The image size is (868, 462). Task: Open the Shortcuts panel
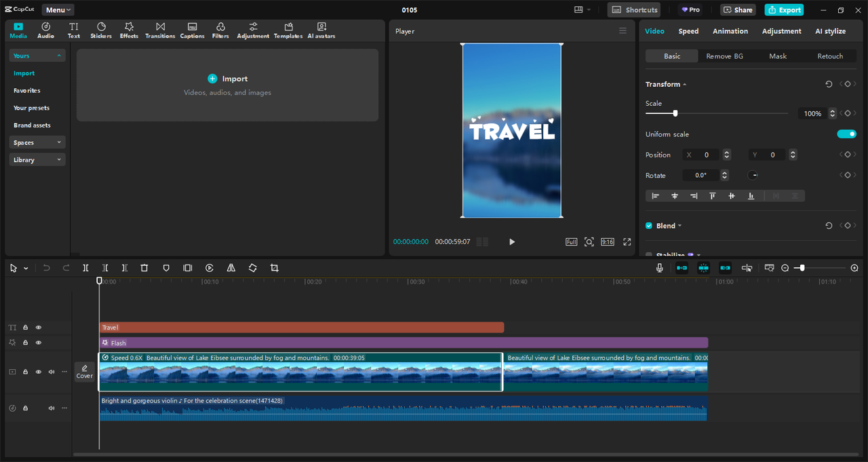click(x=634, y=9)
